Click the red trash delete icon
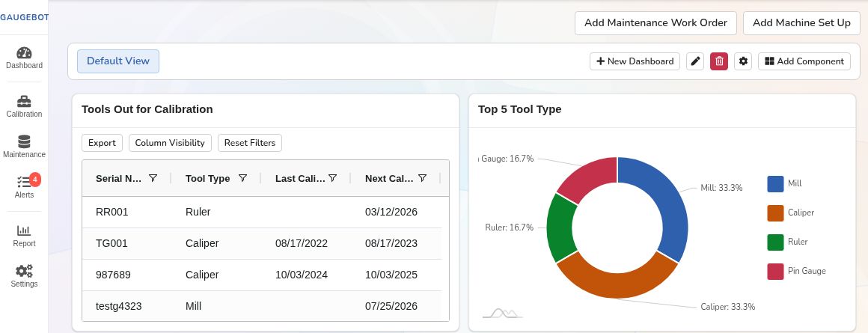868x333 pixels. point(718,61)
